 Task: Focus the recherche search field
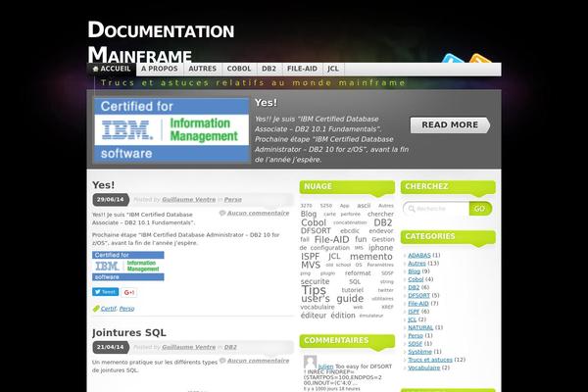click(x=437, y=209)
